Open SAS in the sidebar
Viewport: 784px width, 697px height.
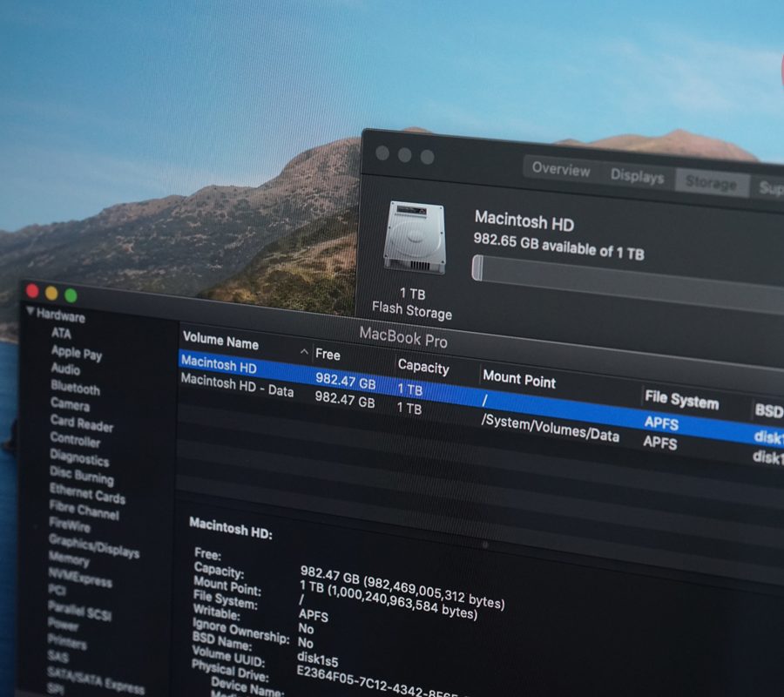[57, 656]
